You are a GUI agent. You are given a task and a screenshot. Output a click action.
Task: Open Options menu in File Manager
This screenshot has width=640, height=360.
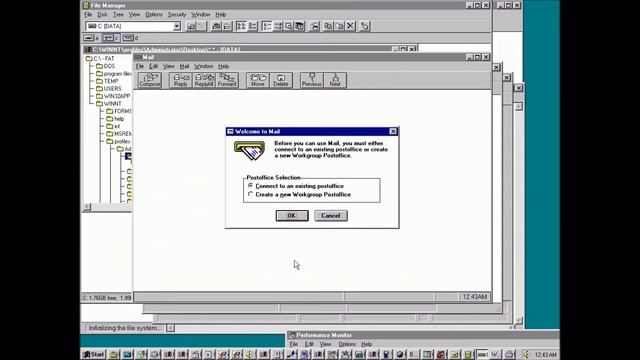153,14
